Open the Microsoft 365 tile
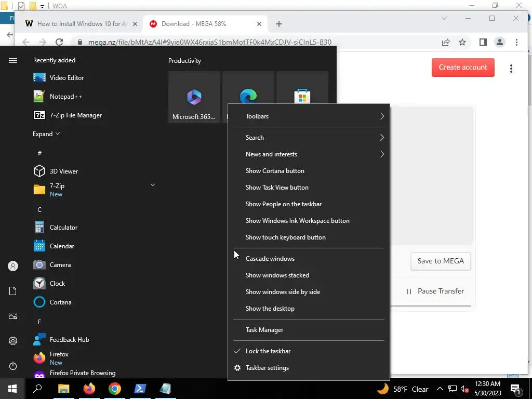Image resolution: width=532 pixels, height=399 pixels. 194,97
